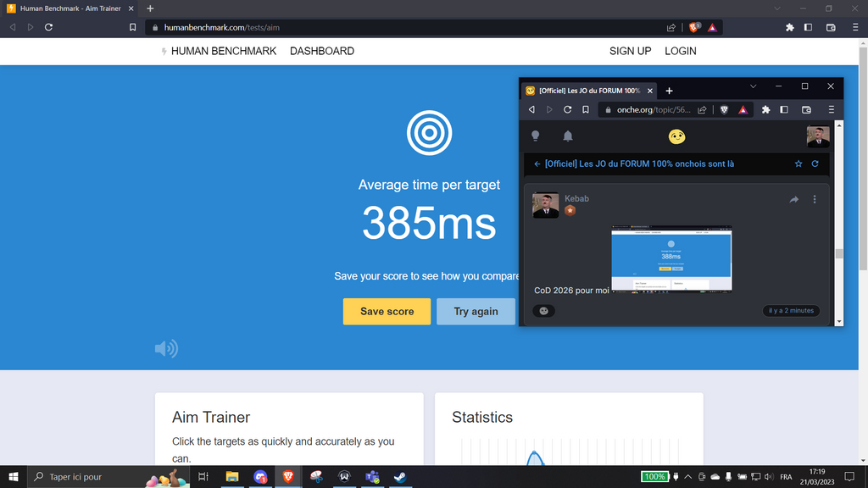Show hidden system tray icons
Viewport: 868px width, 488px height.
[x=687, y=477]
